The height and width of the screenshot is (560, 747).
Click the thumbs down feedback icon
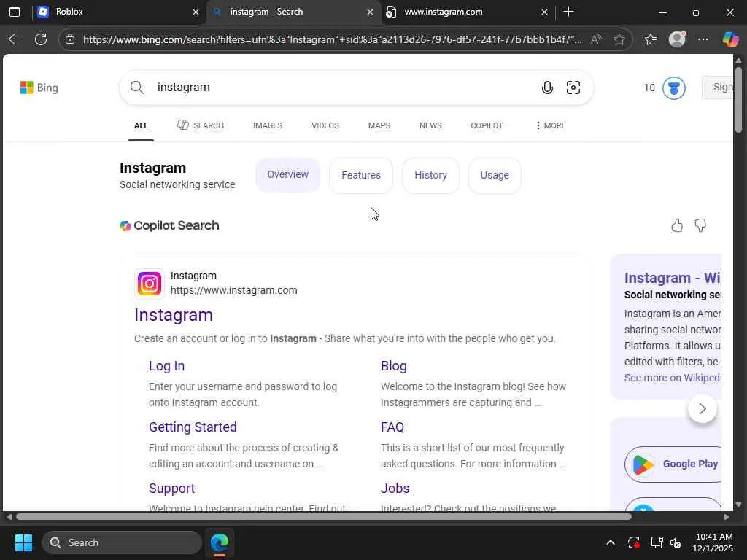[x=700, y=225]
